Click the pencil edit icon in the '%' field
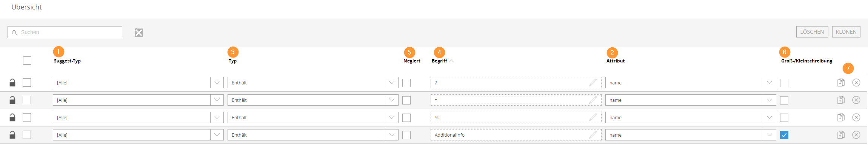The image size is (868, 145). pyautogui.click(x=593, y=117)
